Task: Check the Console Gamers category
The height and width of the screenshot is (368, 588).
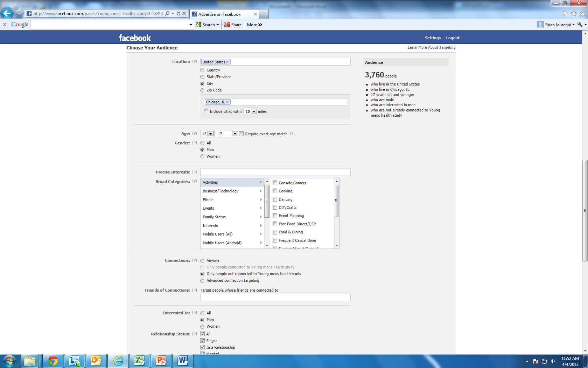Action: pyautogui.click(x=275, y=183)
